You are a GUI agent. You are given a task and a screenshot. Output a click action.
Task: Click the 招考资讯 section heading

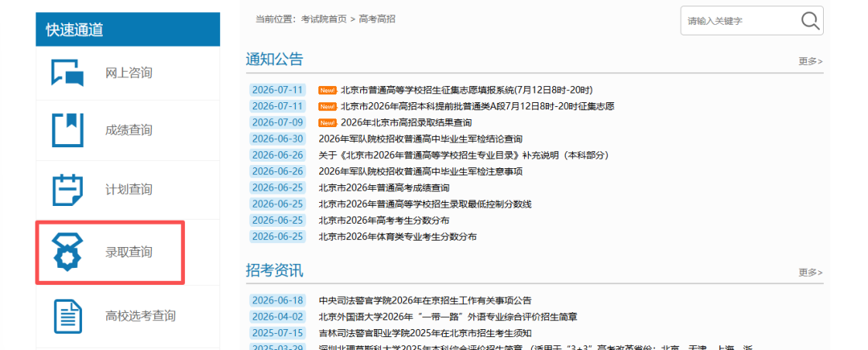(x=275, y=270)
